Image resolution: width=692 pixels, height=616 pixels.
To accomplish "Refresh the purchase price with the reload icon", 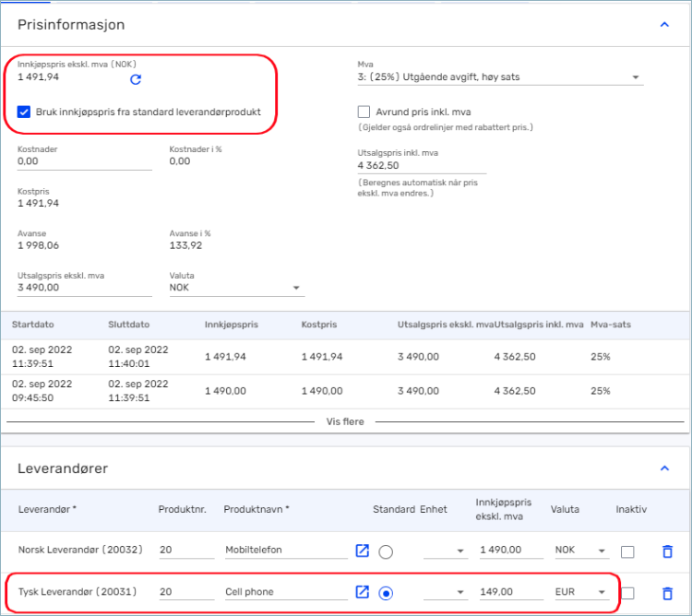I will (136, 79).
